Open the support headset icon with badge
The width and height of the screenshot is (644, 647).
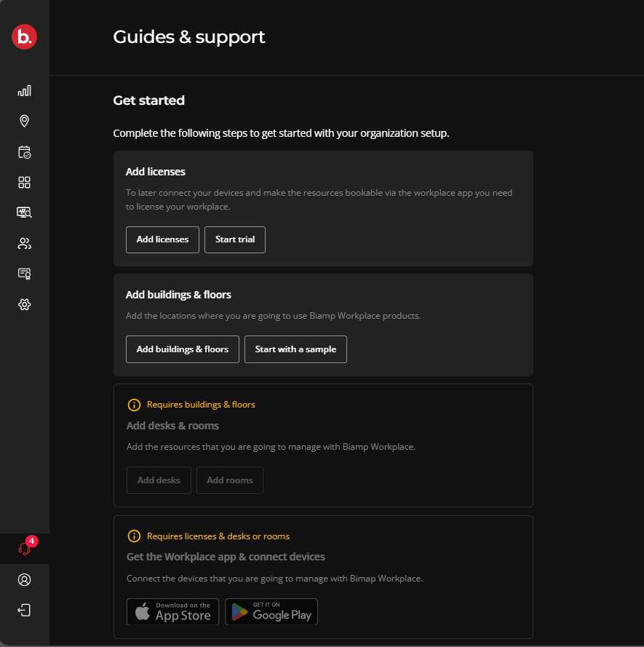24,549
